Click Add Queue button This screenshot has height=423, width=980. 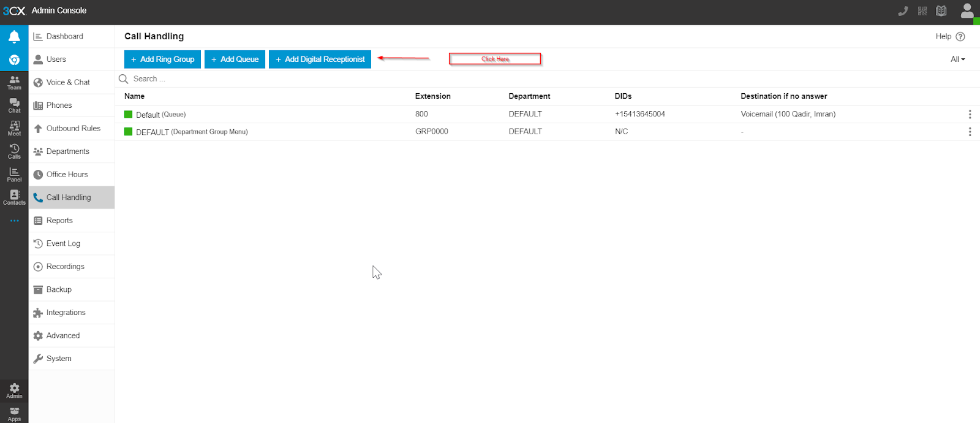[235, 59]
